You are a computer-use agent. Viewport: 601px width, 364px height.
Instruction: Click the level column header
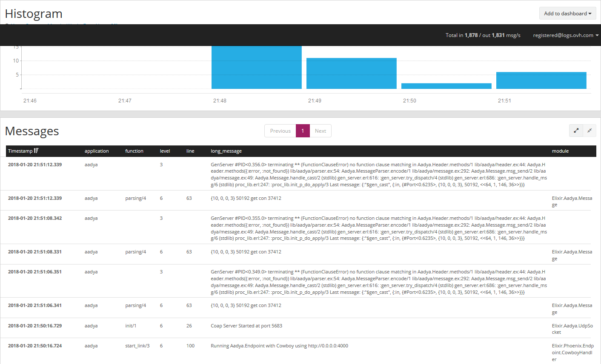pyautogui.click(x=165, y=151)
